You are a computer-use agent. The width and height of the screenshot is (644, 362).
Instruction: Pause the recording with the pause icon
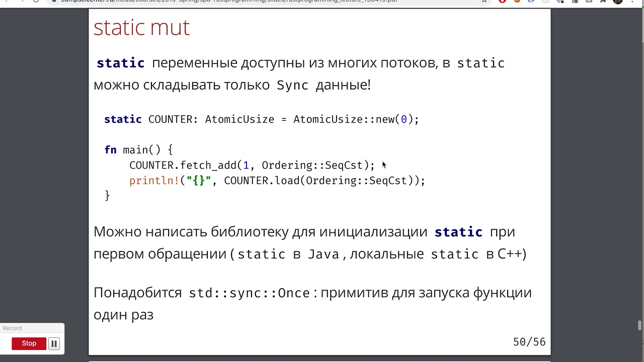point(54,343)
